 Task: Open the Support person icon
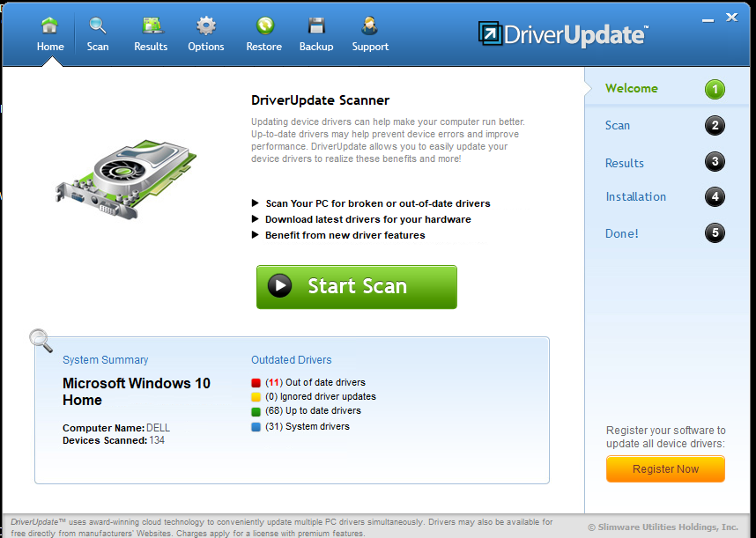click(x=370, y=25)
